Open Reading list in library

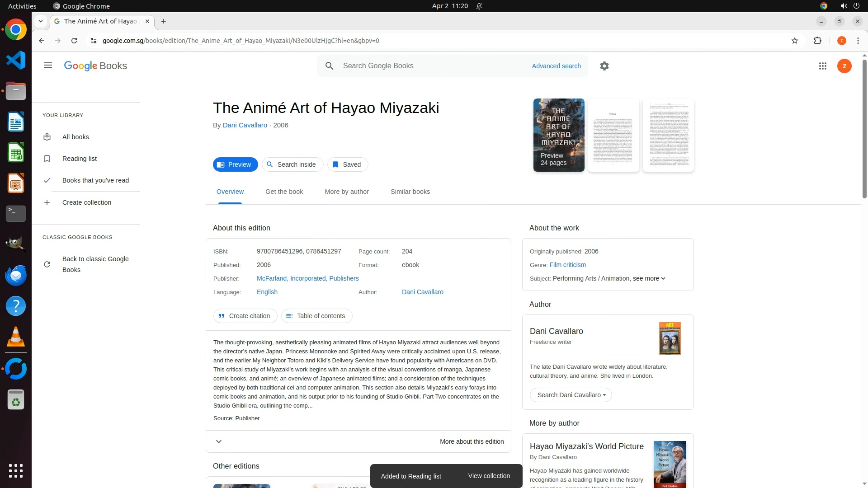(80, 159)
